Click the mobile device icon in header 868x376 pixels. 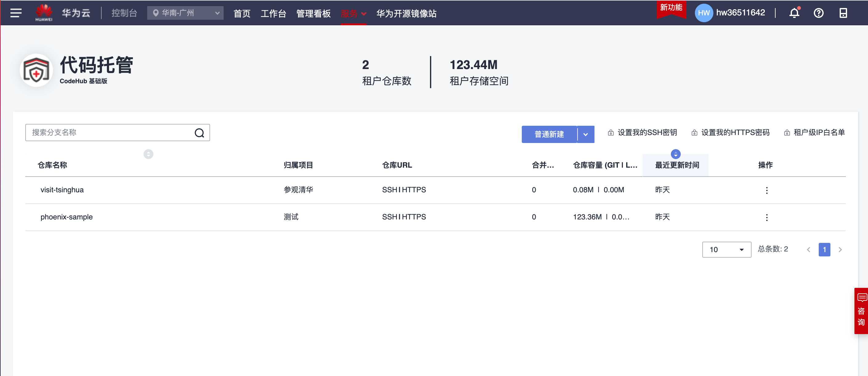pyautogui.click(x=843, y=13)
